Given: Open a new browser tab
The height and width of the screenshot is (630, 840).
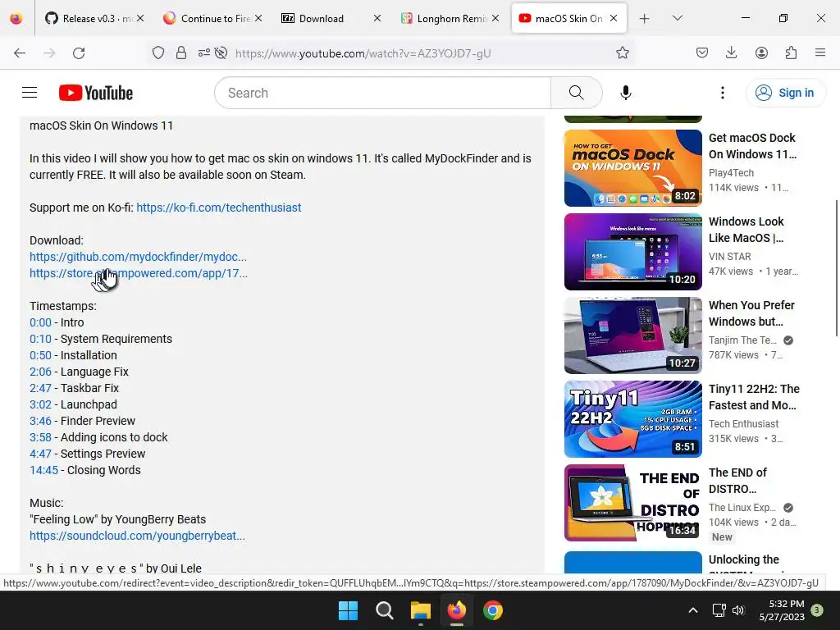Looking at the screenshot, I should tap(645, 18).
